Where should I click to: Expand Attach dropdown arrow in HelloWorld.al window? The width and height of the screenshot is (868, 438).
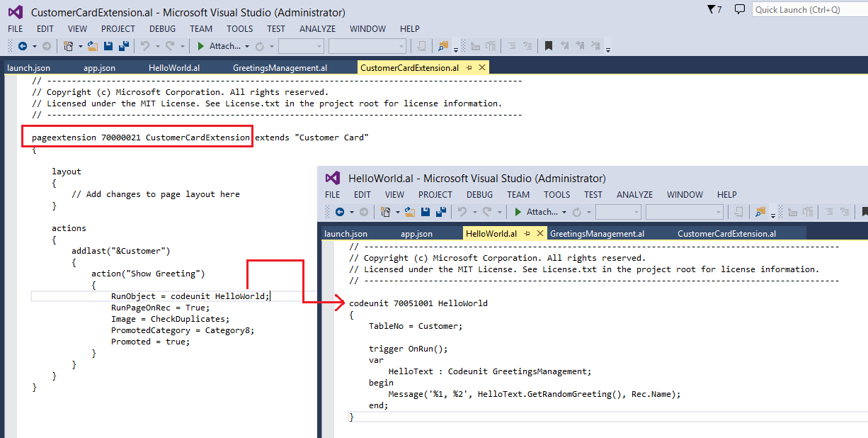pos(564,213)
